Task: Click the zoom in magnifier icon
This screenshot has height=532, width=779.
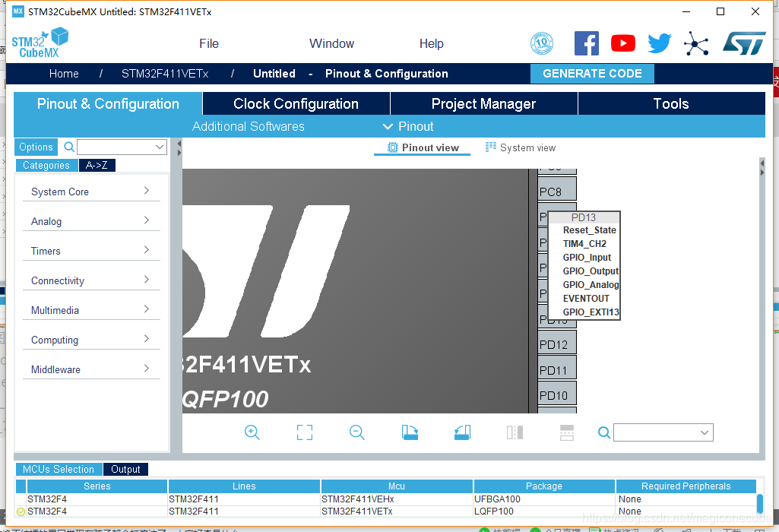Action: pos(252,432)
